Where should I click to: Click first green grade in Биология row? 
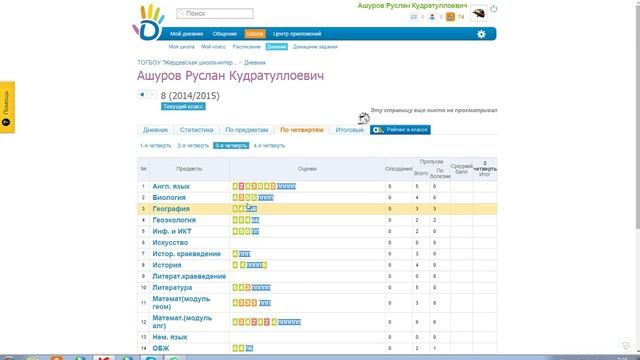pos(235,198)
